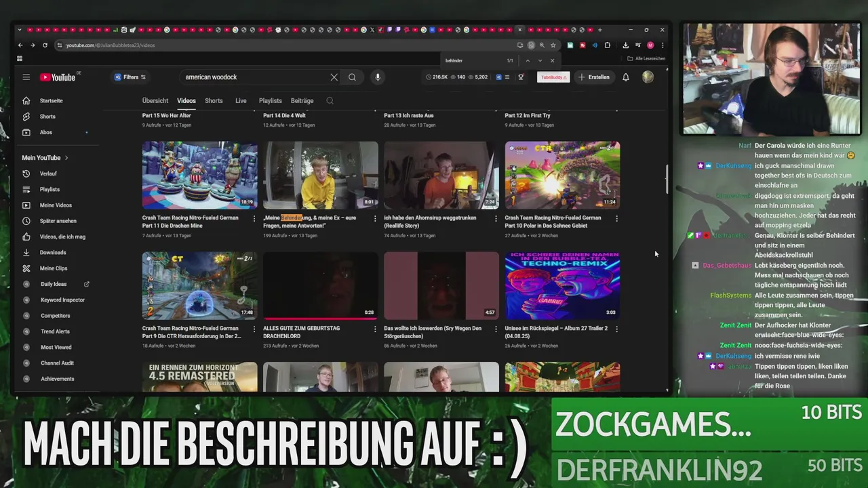Screen dimensions: 868x488
Task: Open YouTube notifications bell
Action: (x=626, y=77)
